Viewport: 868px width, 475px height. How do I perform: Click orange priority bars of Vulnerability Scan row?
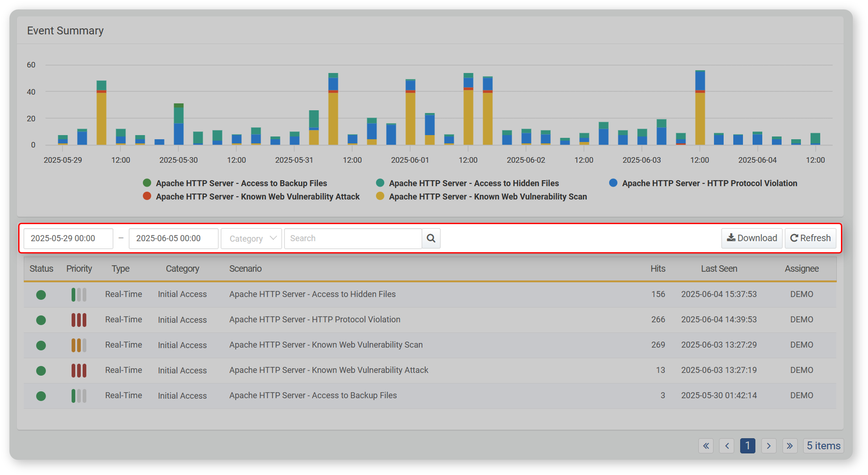coord(79,345)
